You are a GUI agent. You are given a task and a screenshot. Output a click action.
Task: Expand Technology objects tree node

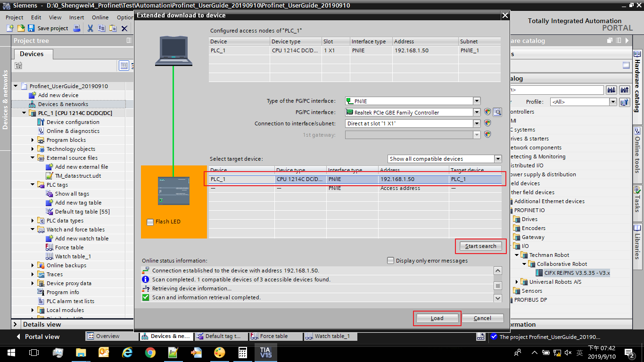[x=33, y=149]
